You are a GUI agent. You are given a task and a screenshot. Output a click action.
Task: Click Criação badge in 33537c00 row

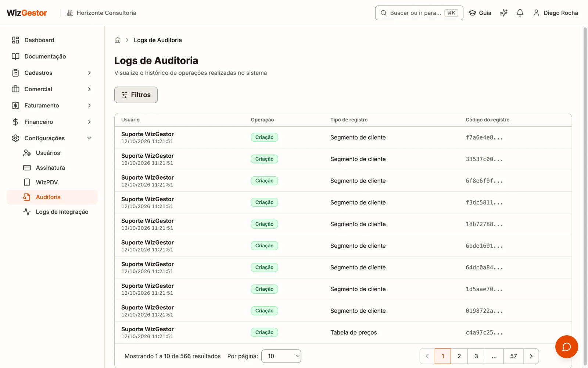click(265, 159)
